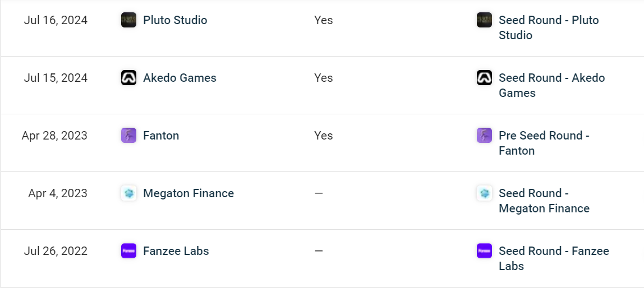Click the logo beside Seed Round - Fanzee Labs
Image resolution: width=644 pixels, height=288 pixels.
click(x=484, y=251)
